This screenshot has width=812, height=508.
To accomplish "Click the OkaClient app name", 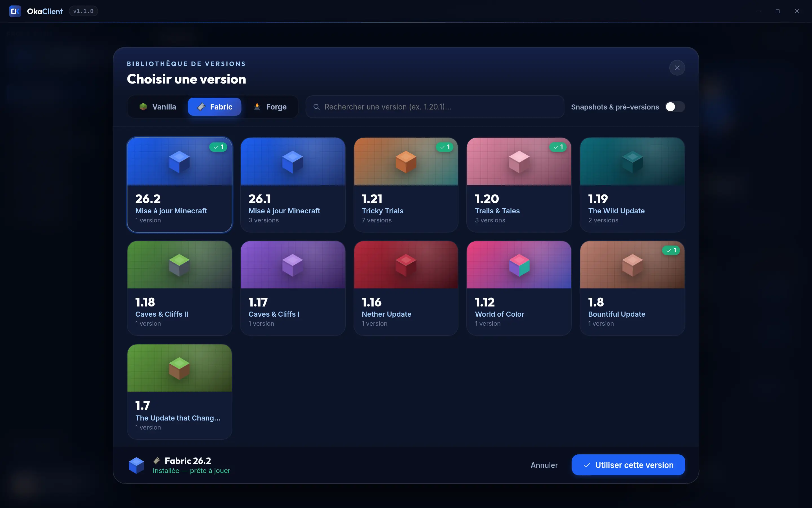I will (45, 11).
